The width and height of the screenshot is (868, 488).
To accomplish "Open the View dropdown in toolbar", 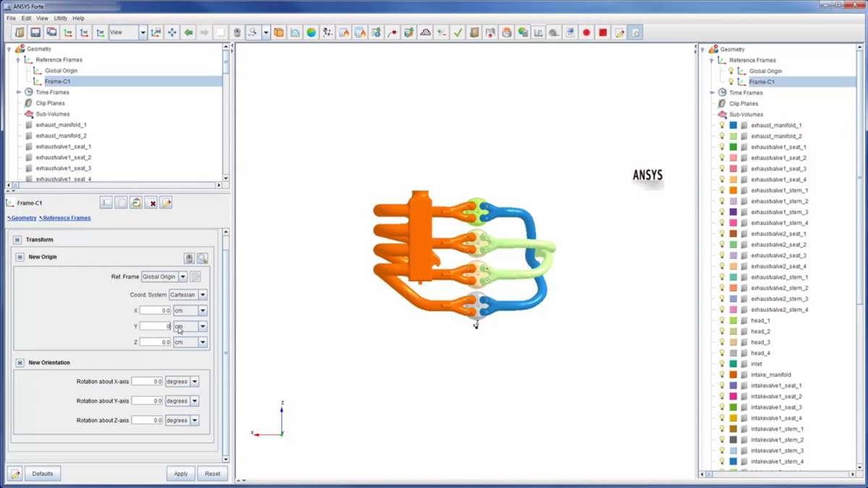I will pyautogui.click(x=142, y=33).
